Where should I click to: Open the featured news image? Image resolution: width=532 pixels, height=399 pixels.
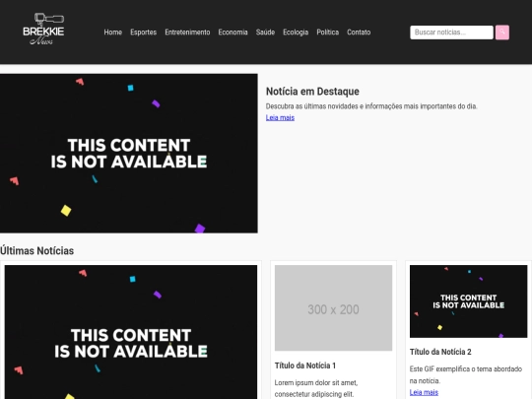pyautogui.click(x=129, y=153)
